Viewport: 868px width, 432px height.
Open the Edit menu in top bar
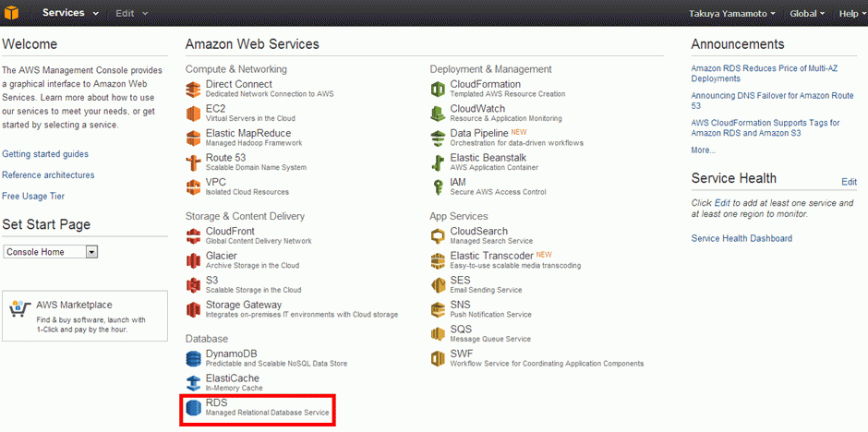[132, 13]
